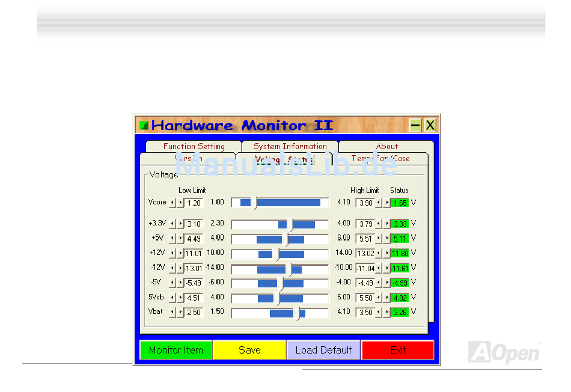Decrease -5V low limit with left arrow
This screenshot has height=392, width=571.
pyautogui.click(x=173, y=283)
